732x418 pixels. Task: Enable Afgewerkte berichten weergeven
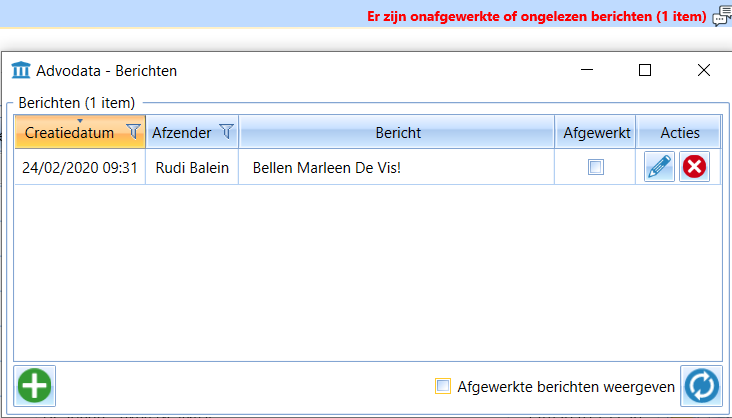click(443, 386)
